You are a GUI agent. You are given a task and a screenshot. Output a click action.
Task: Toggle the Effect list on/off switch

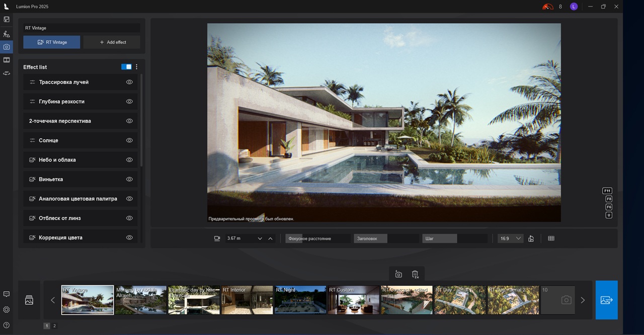coord(126,67)
